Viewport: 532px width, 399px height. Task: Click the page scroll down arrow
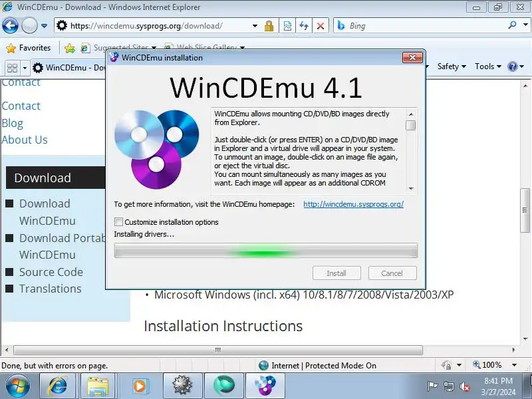click(x=525, y=339)
